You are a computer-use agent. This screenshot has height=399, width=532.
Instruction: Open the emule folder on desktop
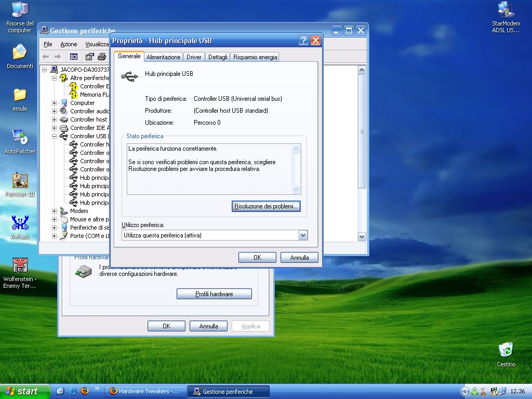click(20, 95)
